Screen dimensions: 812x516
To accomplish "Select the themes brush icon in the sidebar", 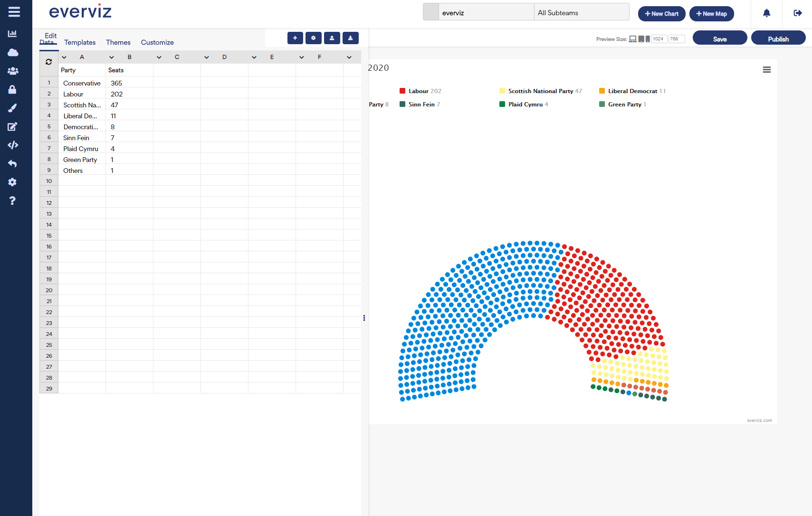I will (12, 108).
